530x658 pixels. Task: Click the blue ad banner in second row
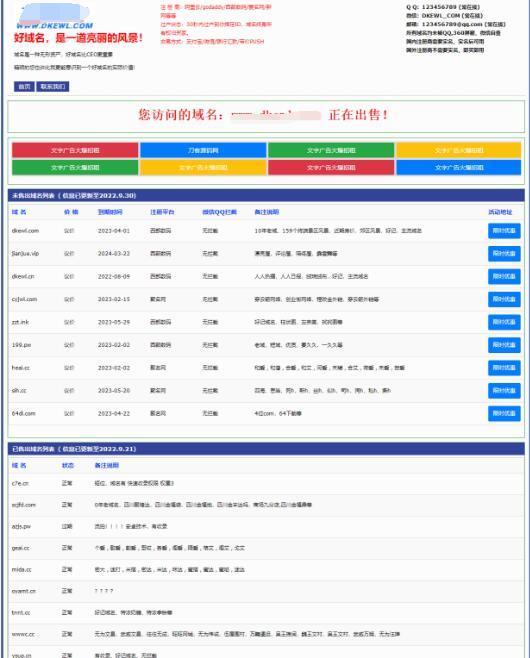[459, 167]
